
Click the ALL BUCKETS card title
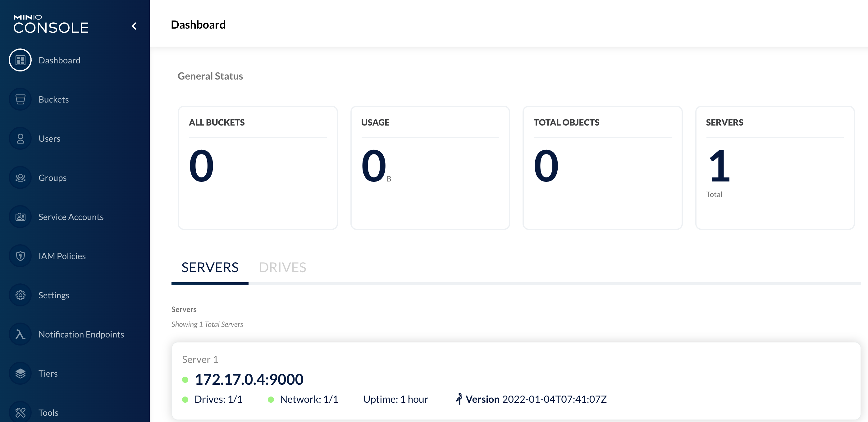(217, 122)
